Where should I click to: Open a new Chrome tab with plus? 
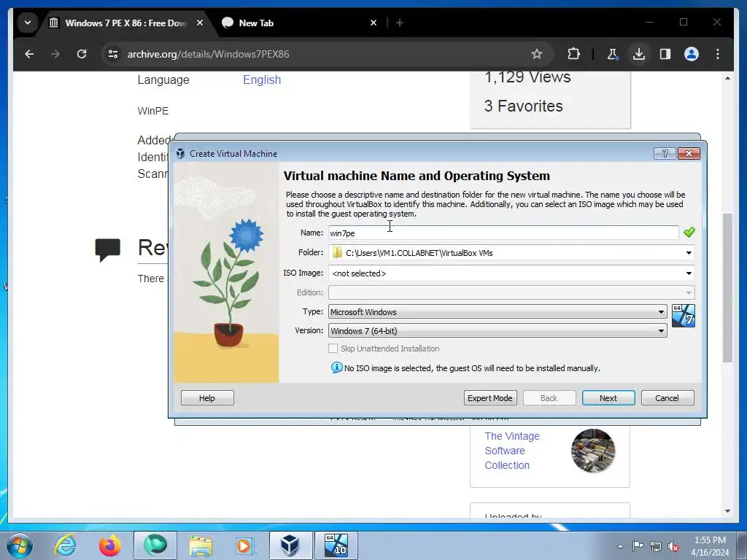coord(400,23)
